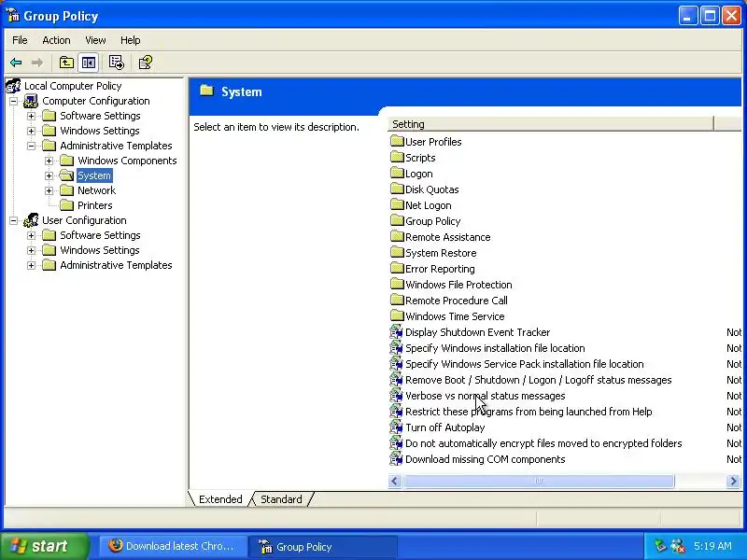Switch to the Extended tab
Screen dimensions: 747x560
pos(220,499)
